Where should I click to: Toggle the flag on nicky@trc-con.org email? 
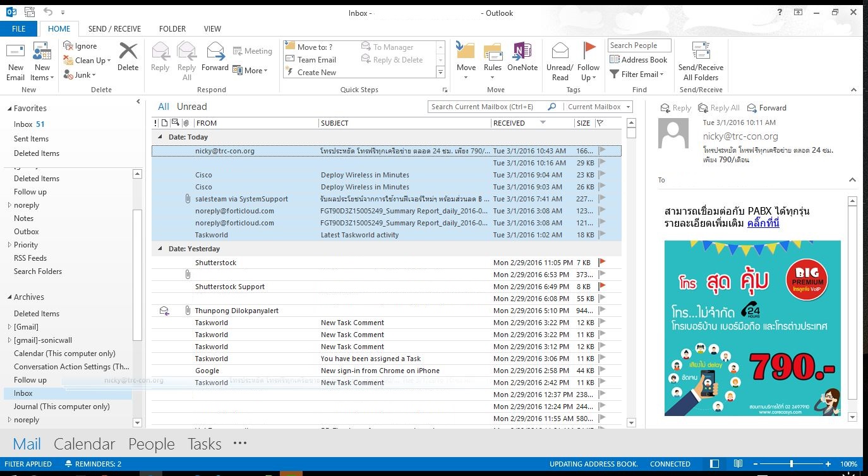pos(602,150)
